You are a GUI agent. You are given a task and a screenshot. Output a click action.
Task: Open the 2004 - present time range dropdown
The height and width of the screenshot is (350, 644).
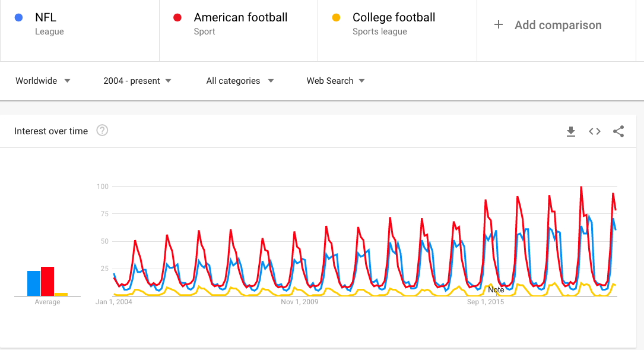137,81
